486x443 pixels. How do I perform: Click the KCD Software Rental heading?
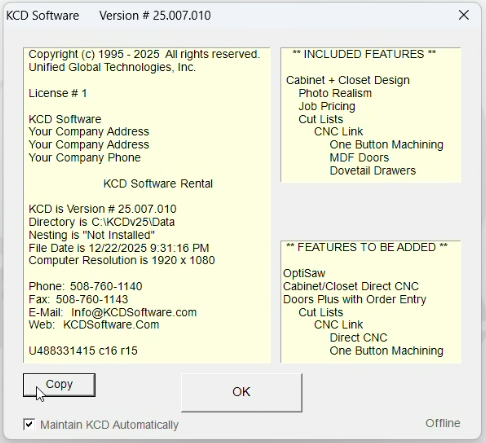(158, 183)
